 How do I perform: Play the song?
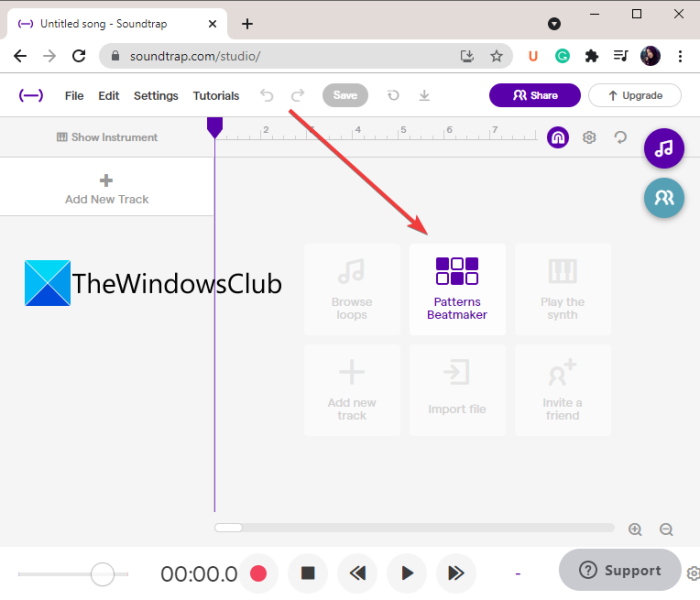point(407,573)
